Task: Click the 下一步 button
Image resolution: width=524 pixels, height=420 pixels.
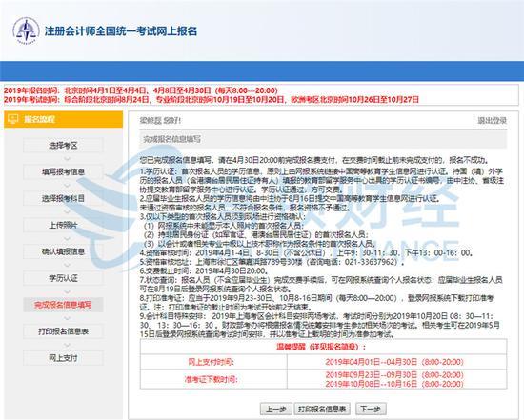Action: point(371,409)
